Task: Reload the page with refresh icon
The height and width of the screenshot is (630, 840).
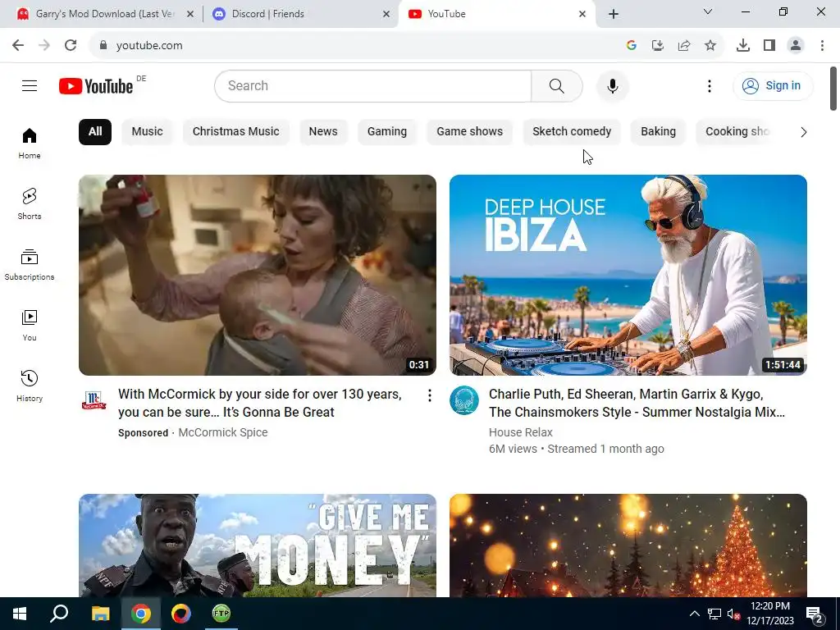Action: 71,46
